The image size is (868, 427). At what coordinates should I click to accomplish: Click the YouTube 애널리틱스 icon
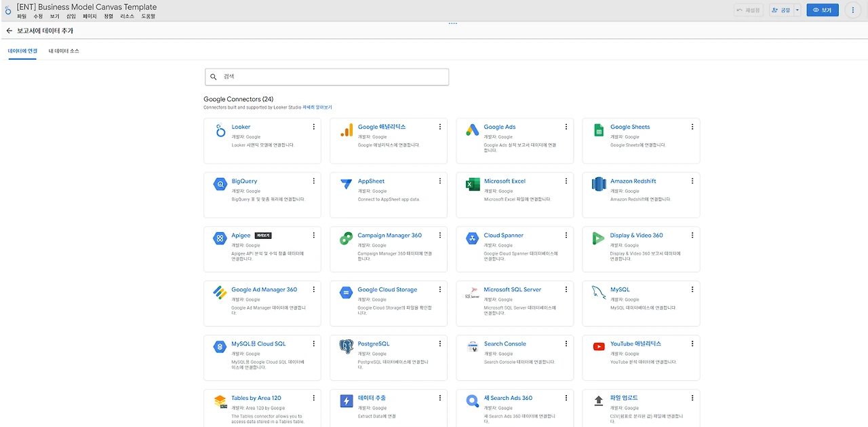(x=599, y=347)
